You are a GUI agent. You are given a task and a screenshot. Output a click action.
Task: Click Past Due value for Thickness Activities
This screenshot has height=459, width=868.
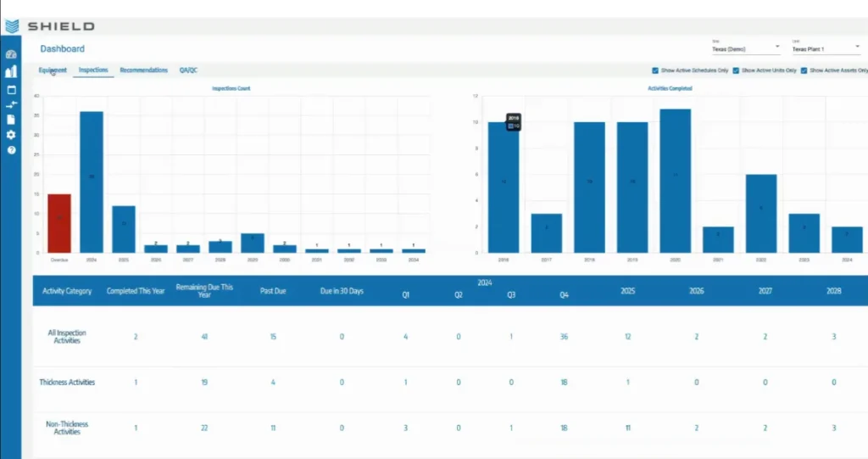[273, 383]
